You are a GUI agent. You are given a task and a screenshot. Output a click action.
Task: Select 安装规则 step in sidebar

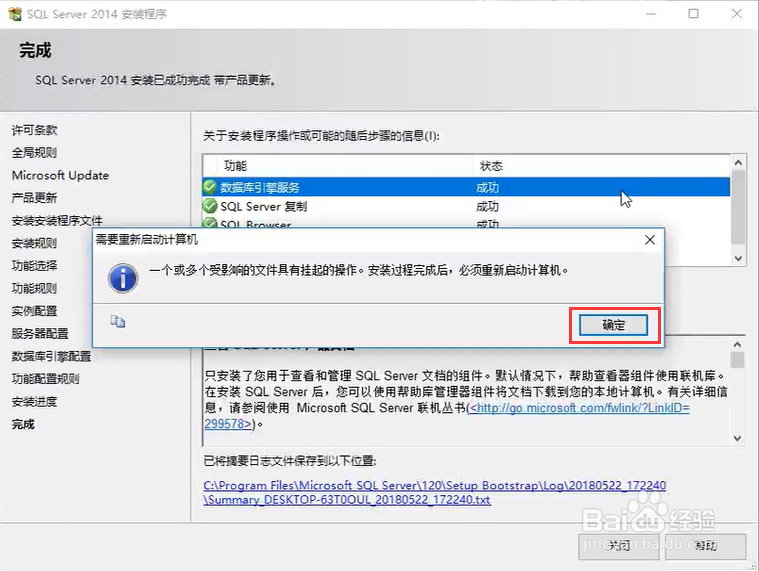point(34,243)
